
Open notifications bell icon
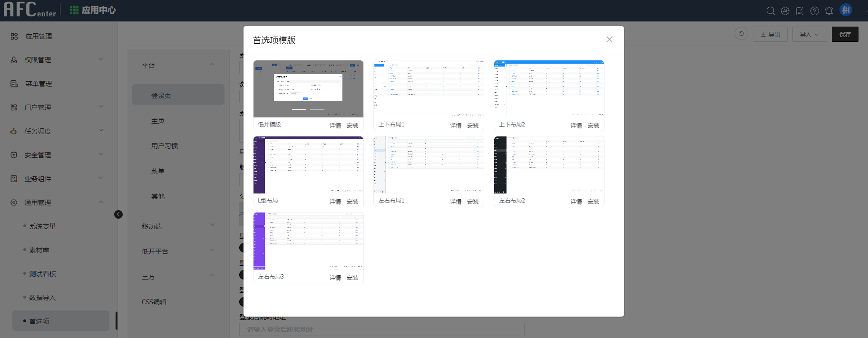coord(829,11)
